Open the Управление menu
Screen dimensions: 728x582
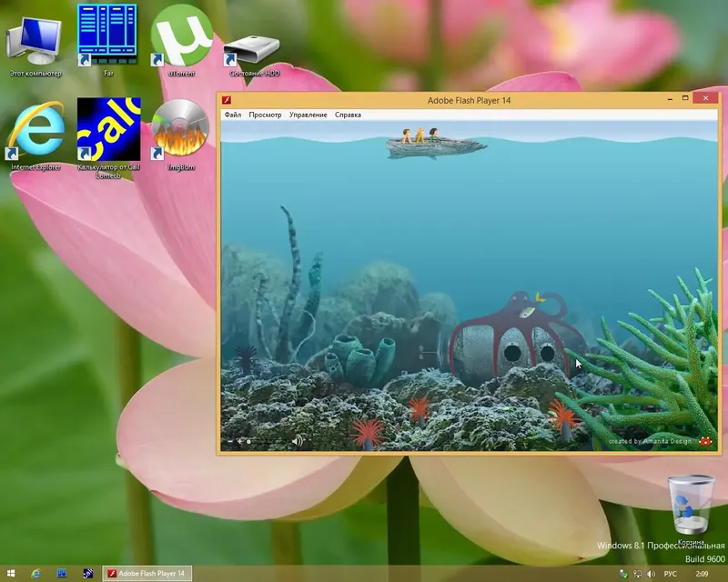tap(308, 115)
